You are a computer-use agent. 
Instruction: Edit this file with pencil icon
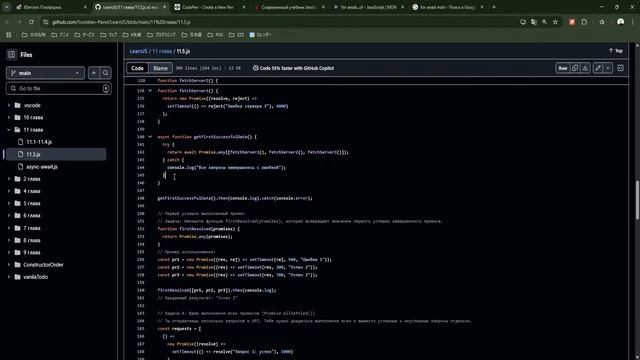[x=598, y=68]
